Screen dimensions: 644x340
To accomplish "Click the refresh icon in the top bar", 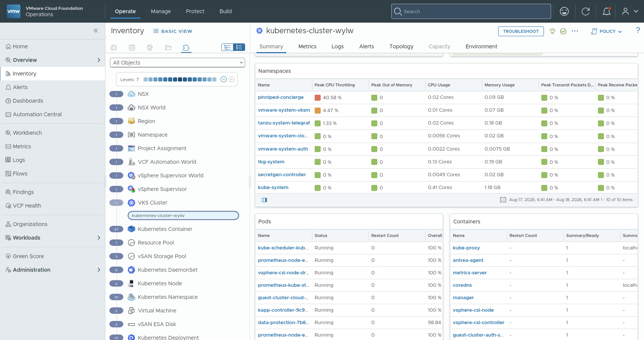I will tap(586, 11).
